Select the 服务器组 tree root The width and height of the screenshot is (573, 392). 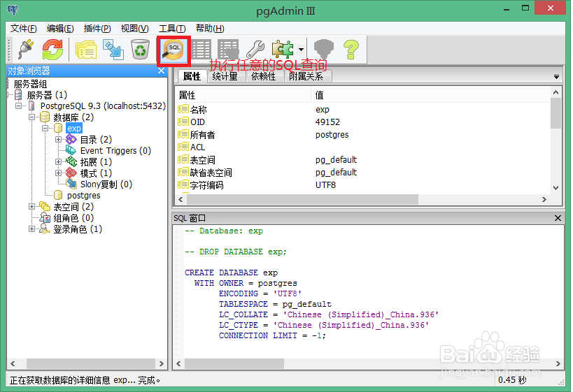(x=30, y=84)
